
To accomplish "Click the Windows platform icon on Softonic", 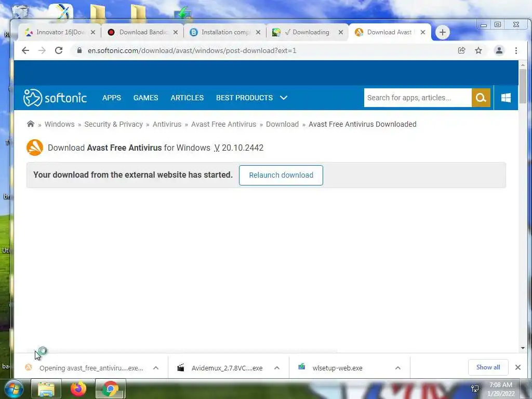I will coord(506,98).
